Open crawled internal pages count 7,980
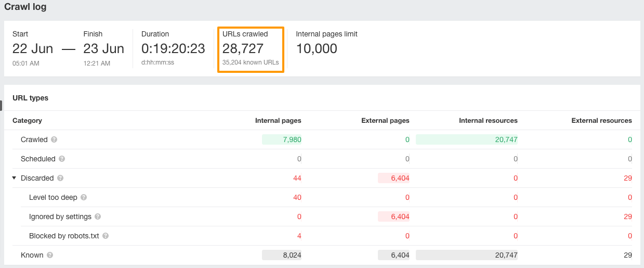This screenshot has width=644, height=268. [x=292, y=140]
